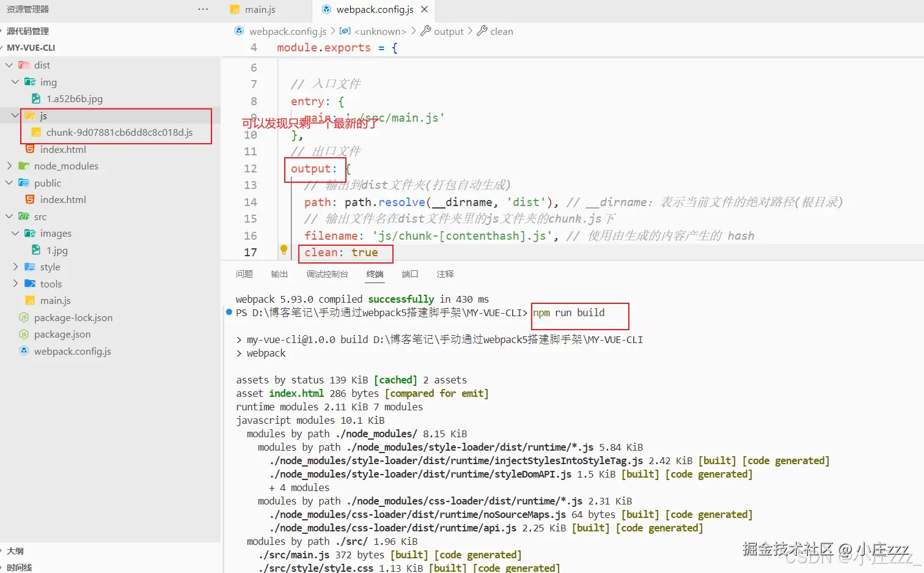Open the 调试控制台 panel tab
The height and width of the screenshot is (573, 924).
(327, 274)
